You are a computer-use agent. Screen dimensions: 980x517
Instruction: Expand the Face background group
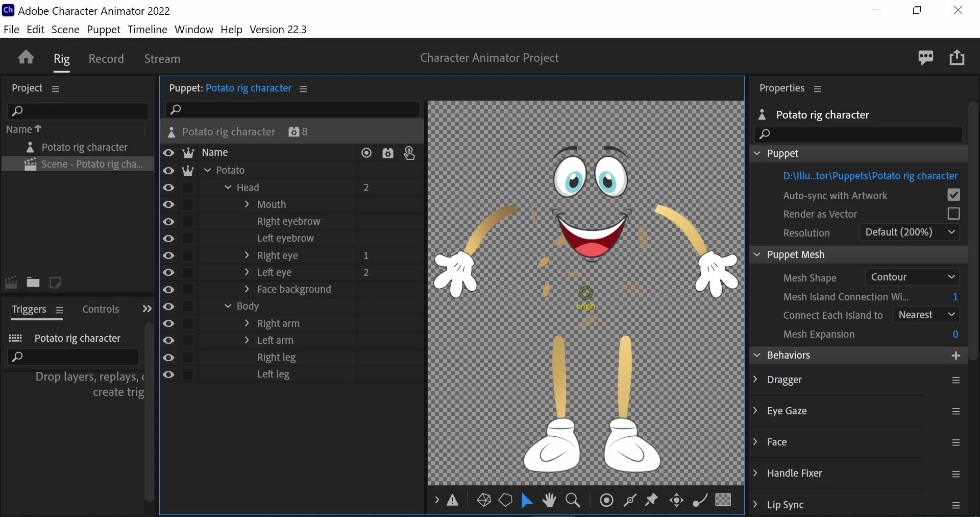(247, 289)
